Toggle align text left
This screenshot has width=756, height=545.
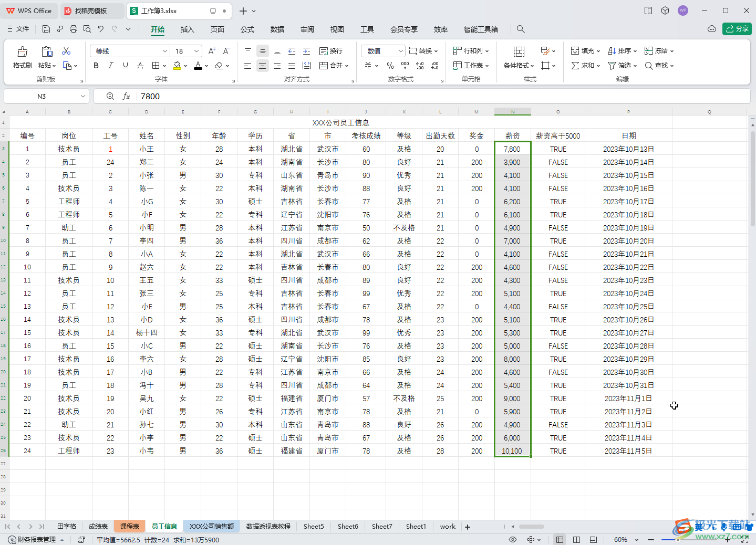pyautogui.click(x=248, y=66)
